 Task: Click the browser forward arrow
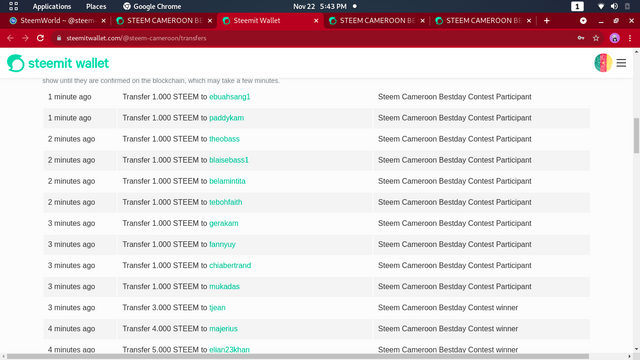pos(25,38)
